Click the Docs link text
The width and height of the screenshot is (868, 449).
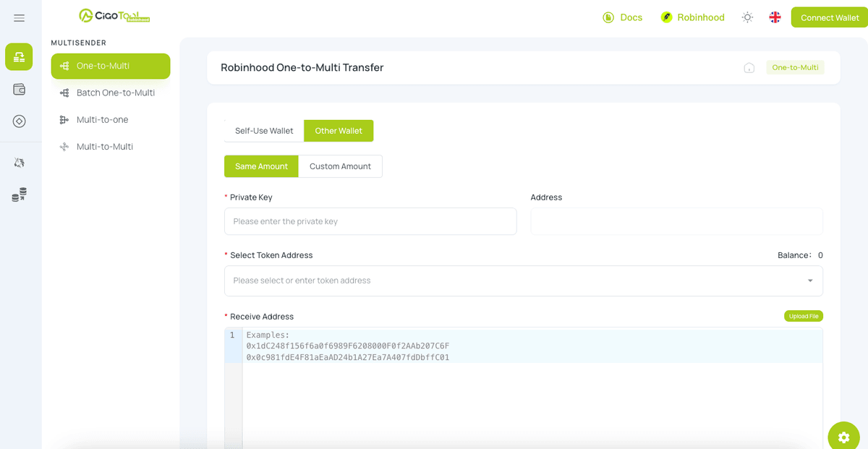[631, 17]
